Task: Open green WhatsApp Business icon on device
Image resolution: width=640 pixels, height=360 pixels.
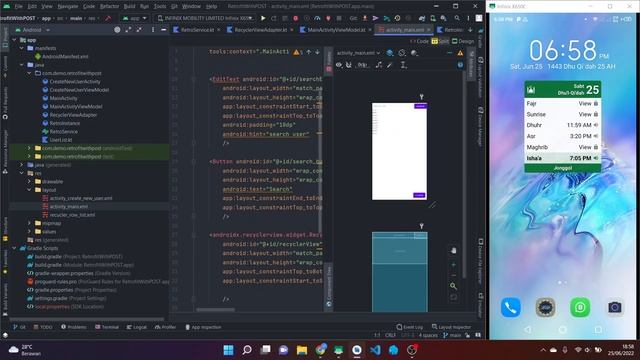Action: click(580, 307)
